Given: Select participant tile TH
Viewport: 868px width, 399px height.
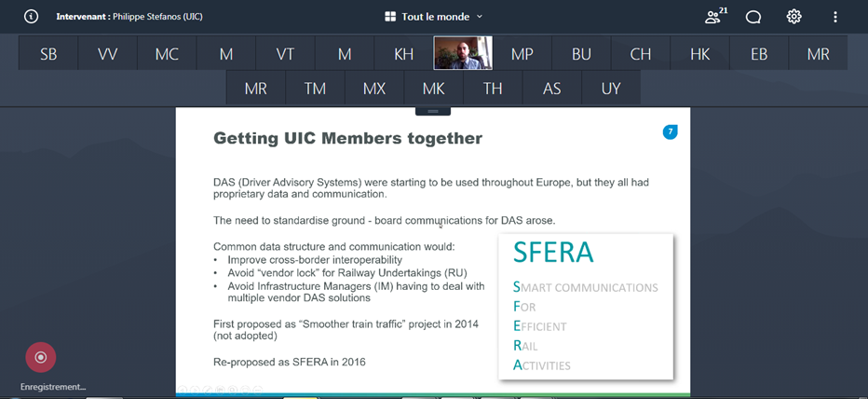Looking at the screenshot, I should [493, 88].
